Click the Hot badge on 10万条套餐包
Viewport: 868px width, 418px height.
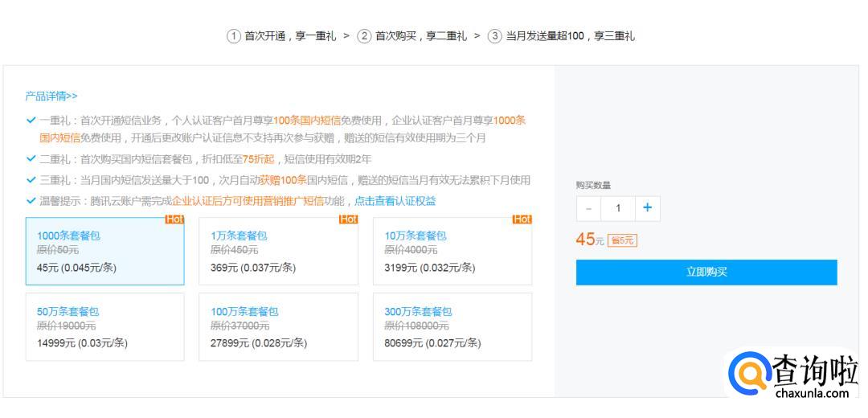(522, 219)
